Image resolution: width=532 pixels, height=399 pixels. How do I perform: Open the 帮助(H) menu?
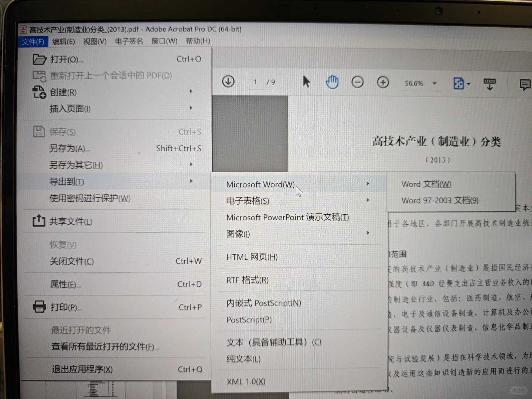coord(198,41)
